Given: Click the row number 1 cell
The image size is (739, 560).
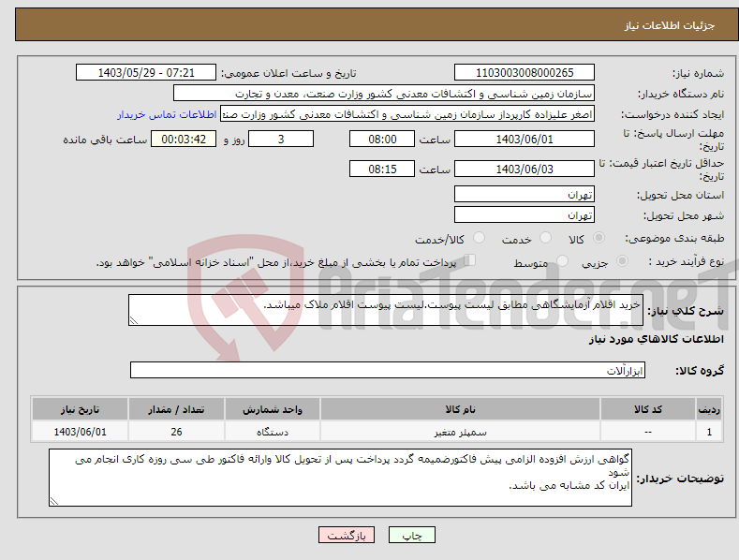Looking at the screenshot, I should [x=709, y=432].
